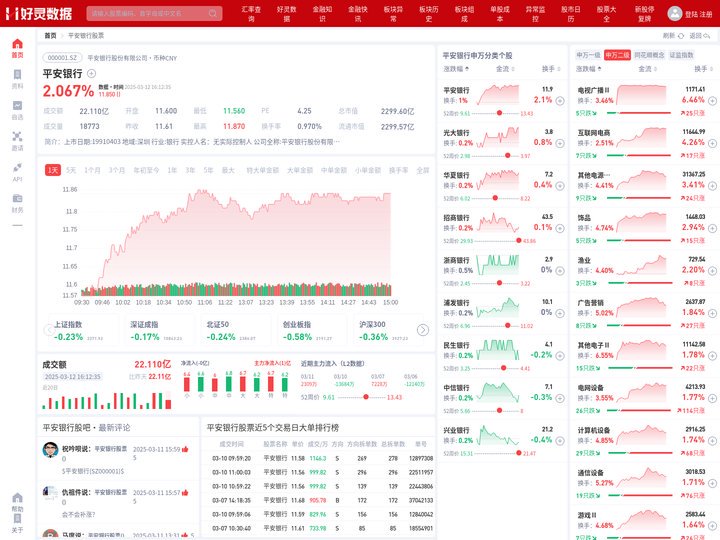Image resolution: width=720 pixels, height=540 pixels.
Task: Click previous arrow in index carousel
Action: 49,330
